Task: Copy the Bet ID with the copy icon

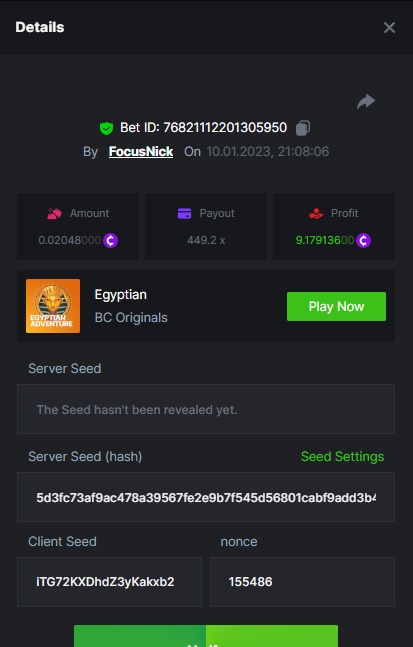Action: coord(303,128)
